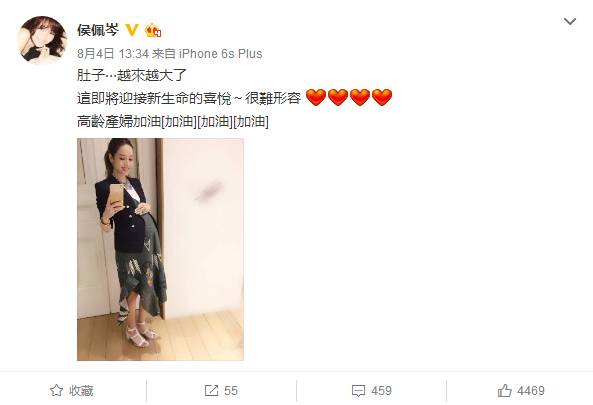593x405 pixels.
Task: Click the first red heart emoji
Action: tap(315, 98)
